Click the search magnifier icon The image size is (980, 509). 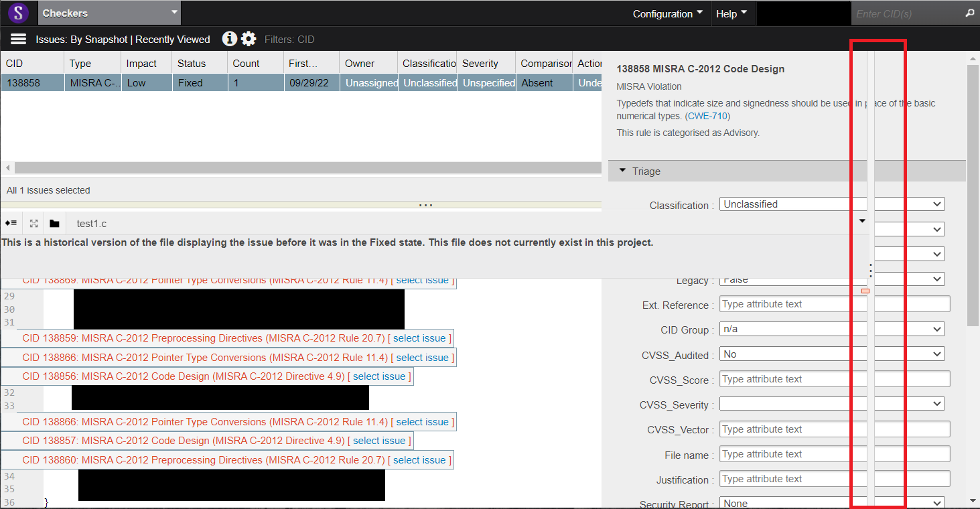(x=970, y=13)
